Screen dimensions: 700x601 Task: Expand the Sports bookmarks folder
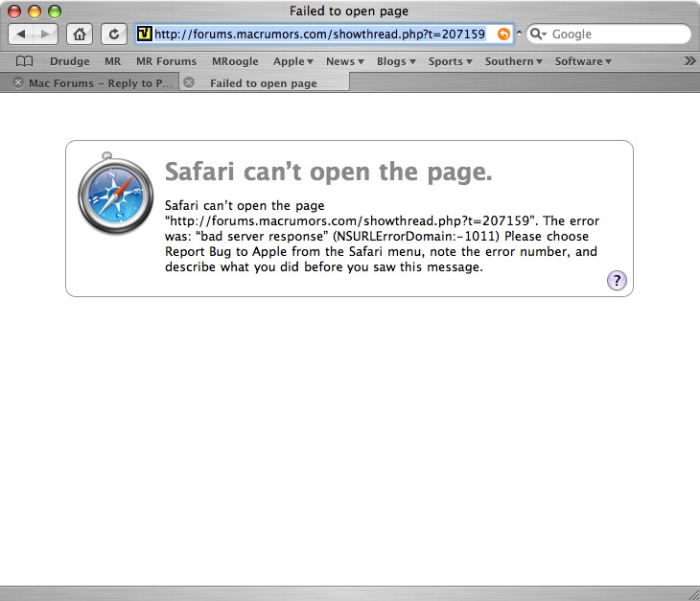(x=450, y=61)
